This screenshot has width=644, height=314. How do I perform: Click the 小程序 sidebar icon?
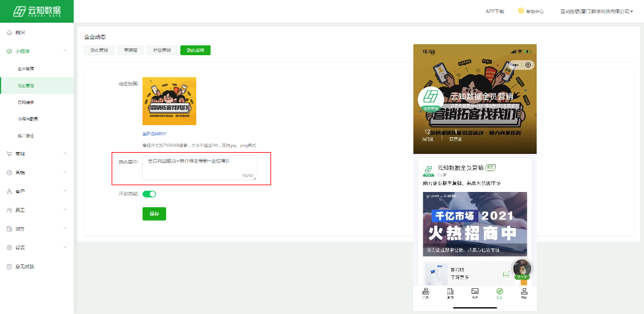[x=9, y=52]
